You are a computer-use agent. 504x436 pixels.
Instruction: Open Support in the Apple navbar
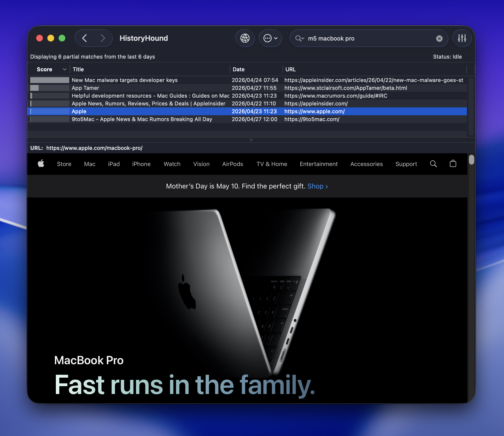click(x=406, y=164)
